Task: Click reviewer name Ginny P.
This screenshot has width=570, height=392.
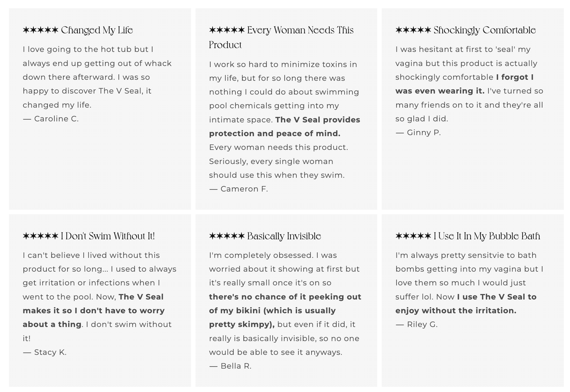Action: (424, 133)
